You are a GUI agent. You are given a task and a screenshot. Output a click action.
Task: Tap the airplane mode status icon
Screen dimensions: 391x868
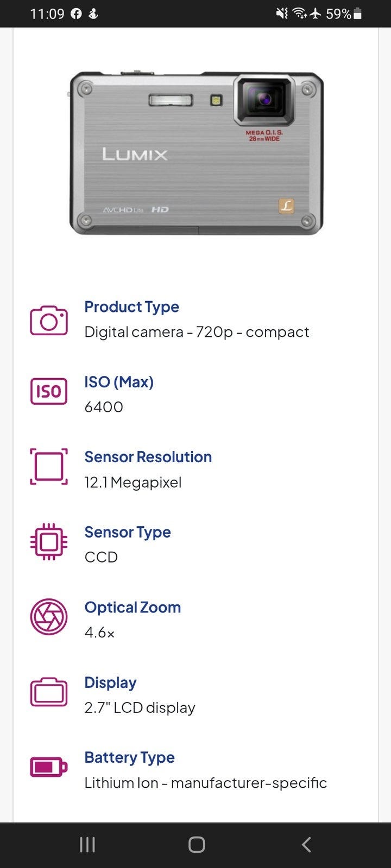(316, 14)
